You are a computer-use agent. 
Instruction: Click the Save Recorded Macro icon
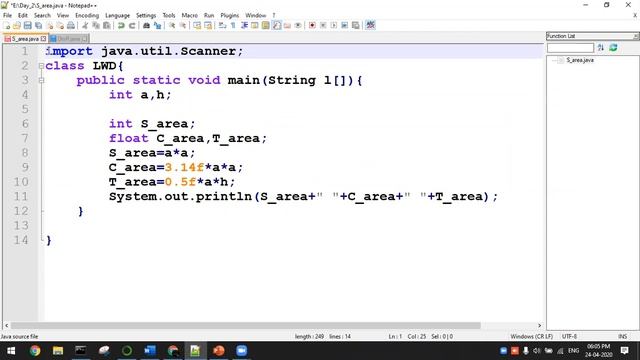tap(356, 25)
